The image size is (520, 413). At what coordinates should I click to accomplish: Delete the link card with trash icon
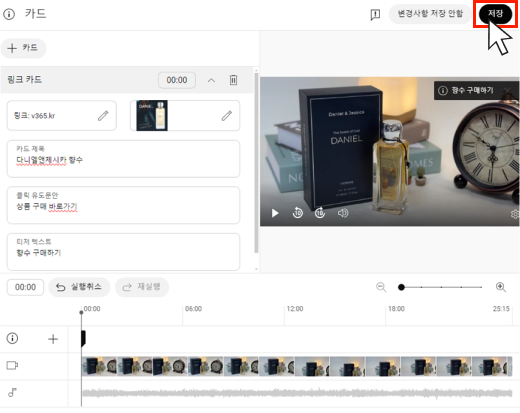(x=233, y=80)
